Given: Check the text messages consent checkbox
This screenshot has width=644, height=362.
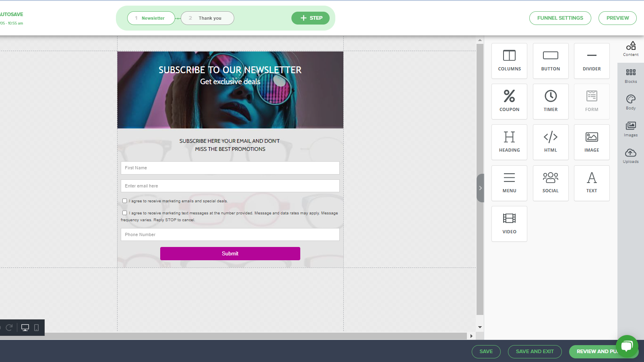Looking at the screenshot, I should (x=124, y=213).
